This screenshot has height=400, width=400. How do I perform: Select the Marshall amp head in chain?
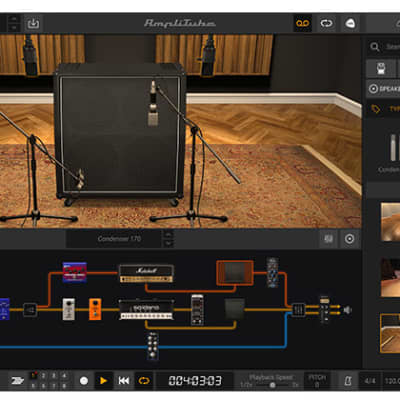146,274
